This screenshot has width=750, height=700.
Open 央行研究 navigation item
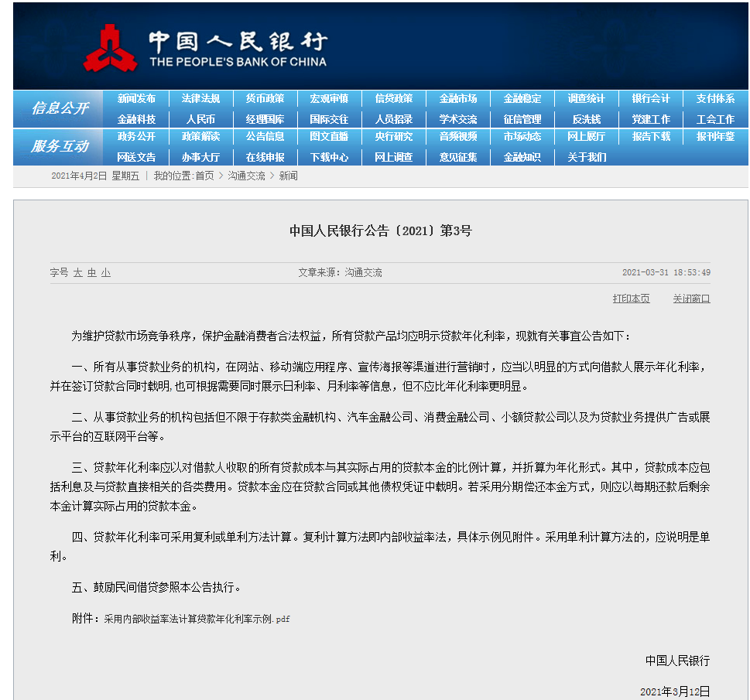394,136
